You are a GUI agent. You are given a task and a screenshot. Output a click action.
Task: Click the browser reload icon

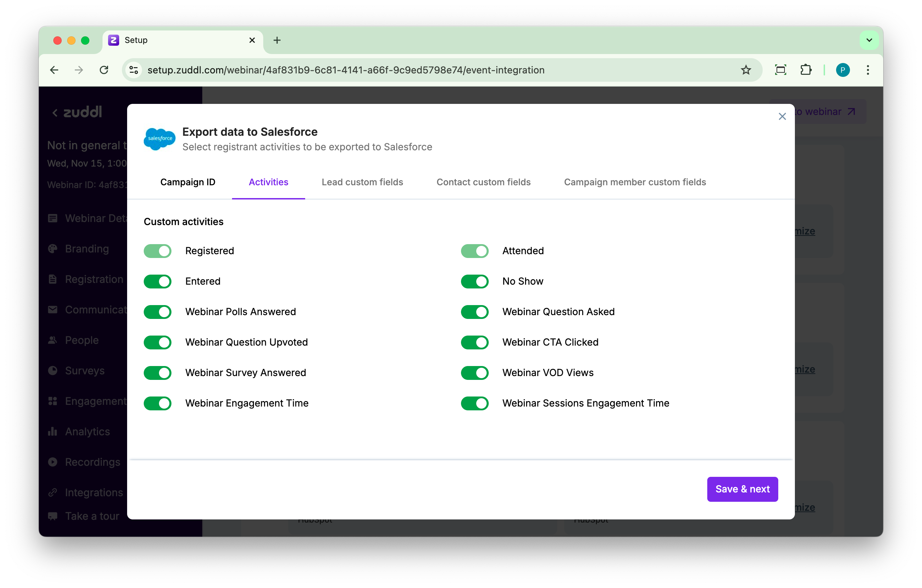pos(104,70)
